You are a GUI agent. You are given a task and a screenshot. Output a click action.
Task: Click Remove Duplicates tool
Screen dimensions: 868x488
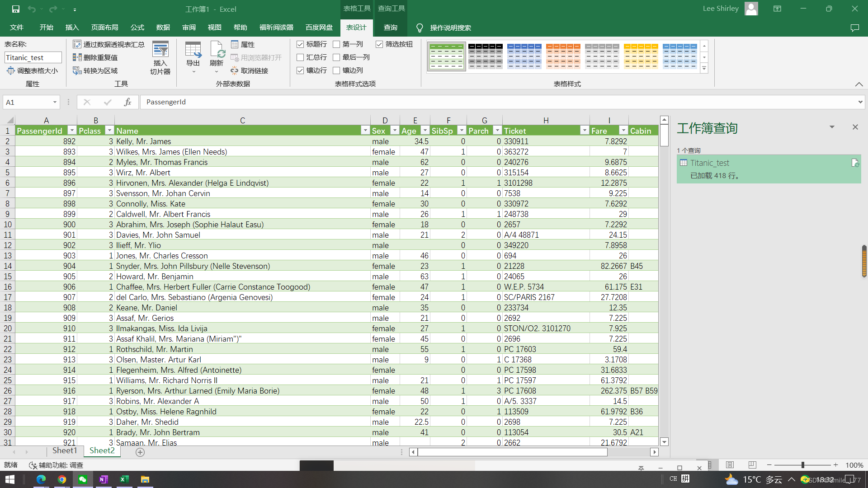95,57
